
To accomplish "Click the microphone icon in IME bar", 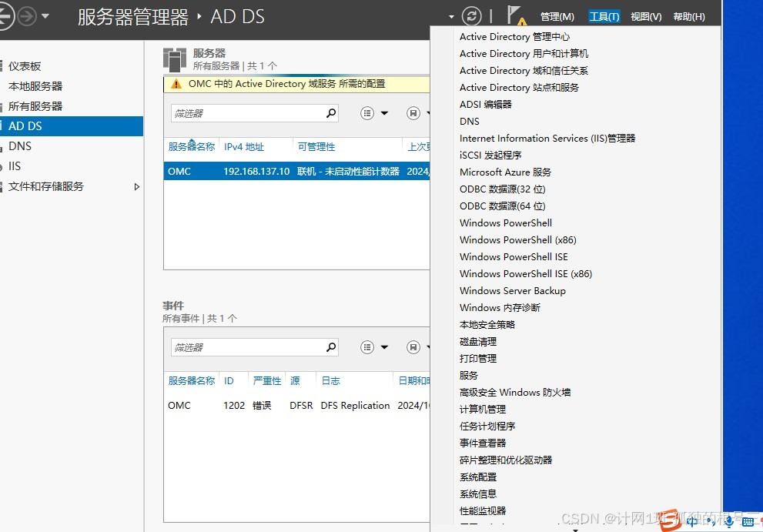I will [x=728, y=521].
